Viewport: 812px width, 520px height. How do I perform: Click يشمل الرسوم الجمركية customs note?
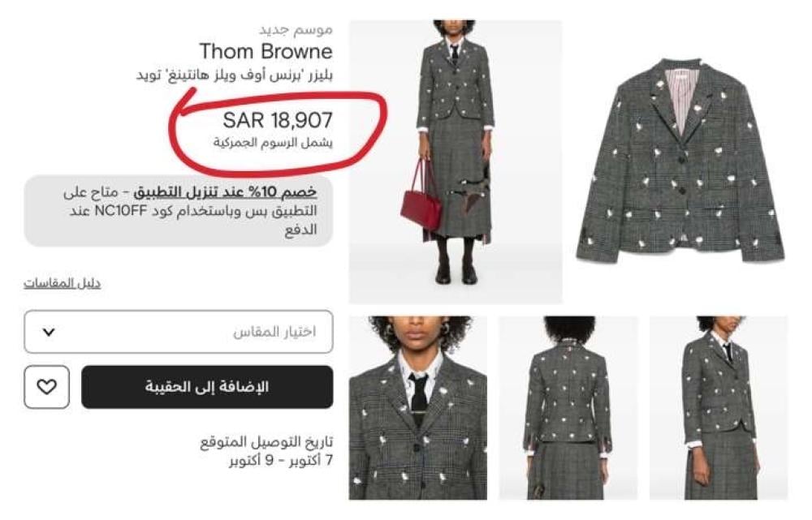(x=273, y=142)
